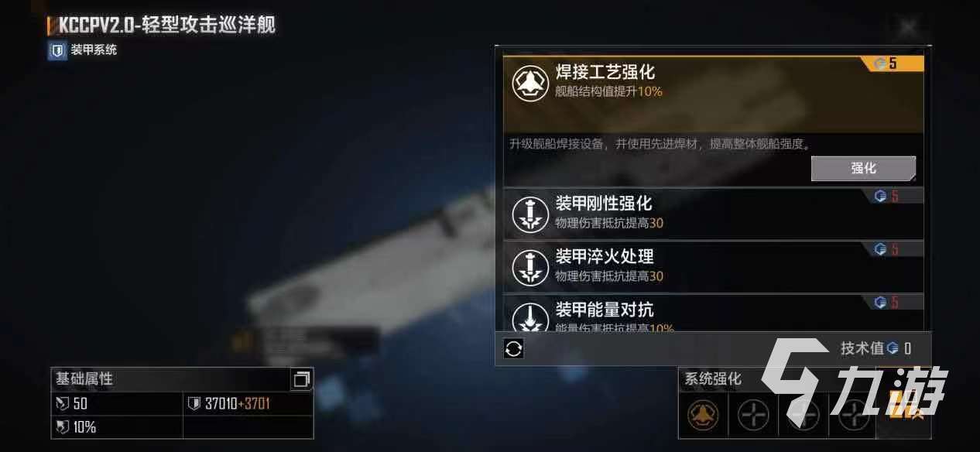Close the upgrade panel with X
980x452 pixels.
pos(907,27)
